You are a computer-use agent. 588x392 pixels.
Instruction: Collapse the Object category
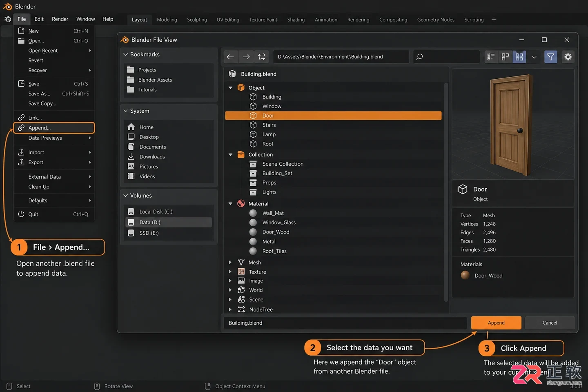[x=230, y=88]
